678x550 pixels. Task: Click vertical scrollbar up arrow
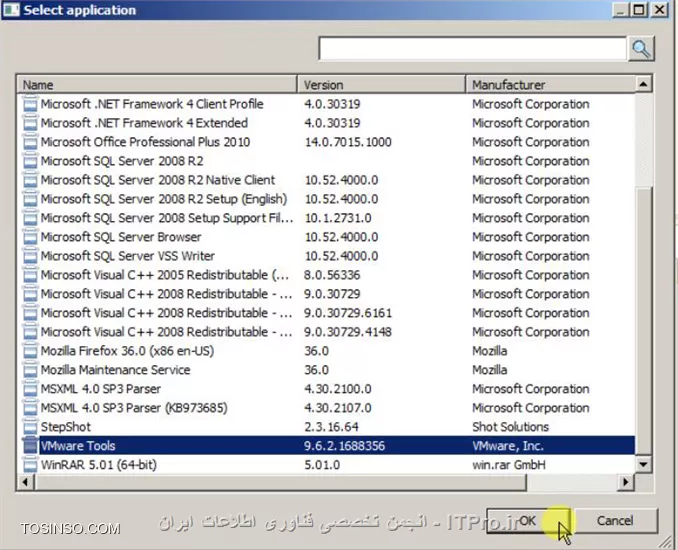tap(643, 84)
